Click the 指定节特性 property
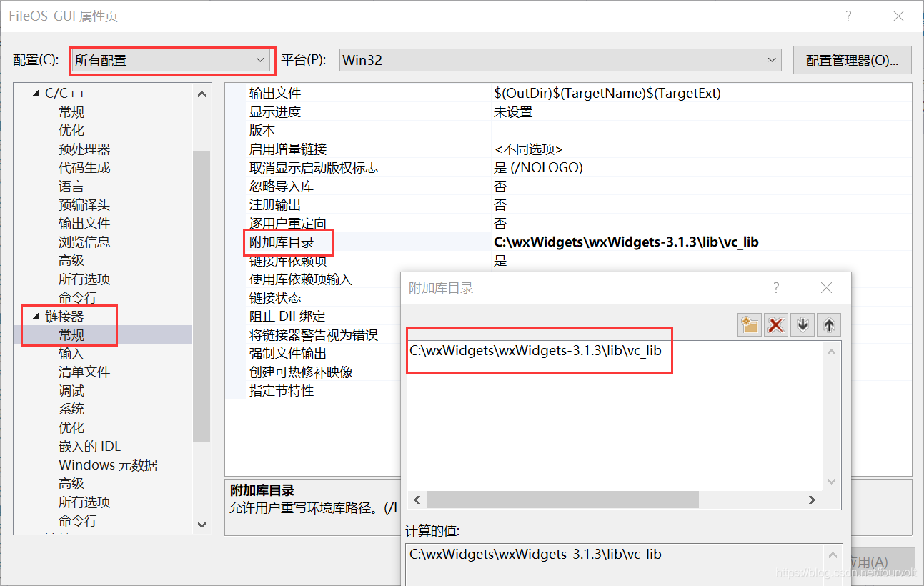Image resolution: width=924 pixels, height=586 pixels. pyautogui.click(x=282, y=391)
